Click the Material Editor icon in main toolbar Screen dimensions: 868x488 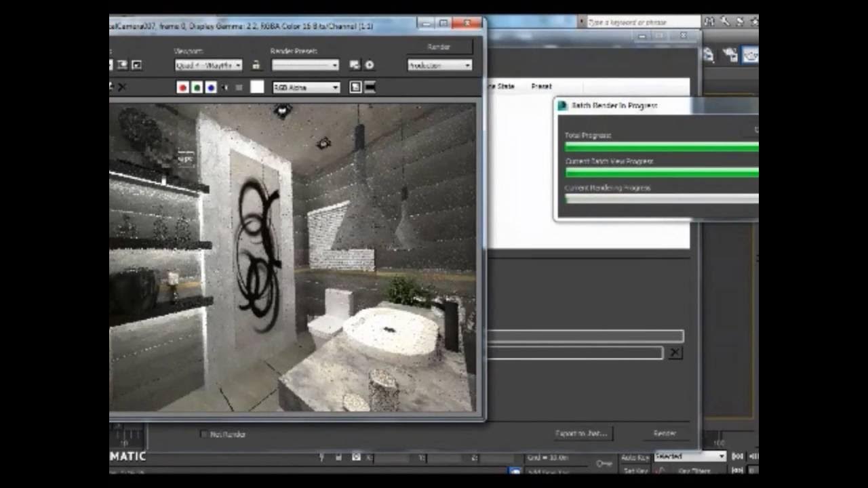709,56
